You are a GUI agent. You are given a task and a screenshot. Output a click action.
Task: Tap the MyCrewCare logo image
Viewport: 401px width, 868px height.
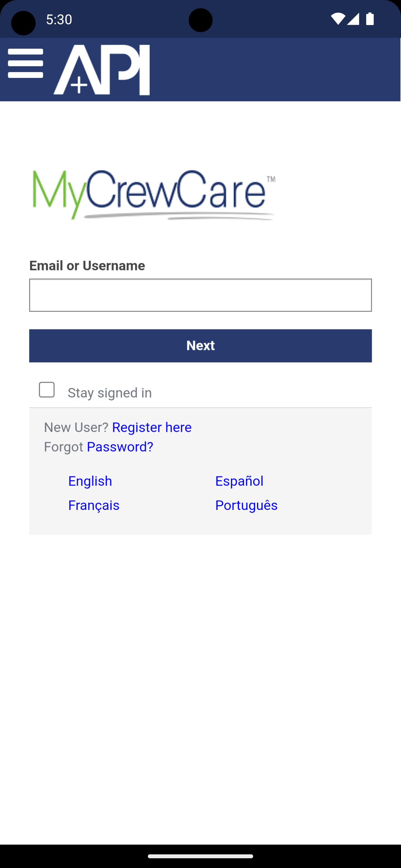(x=154, y=195)
